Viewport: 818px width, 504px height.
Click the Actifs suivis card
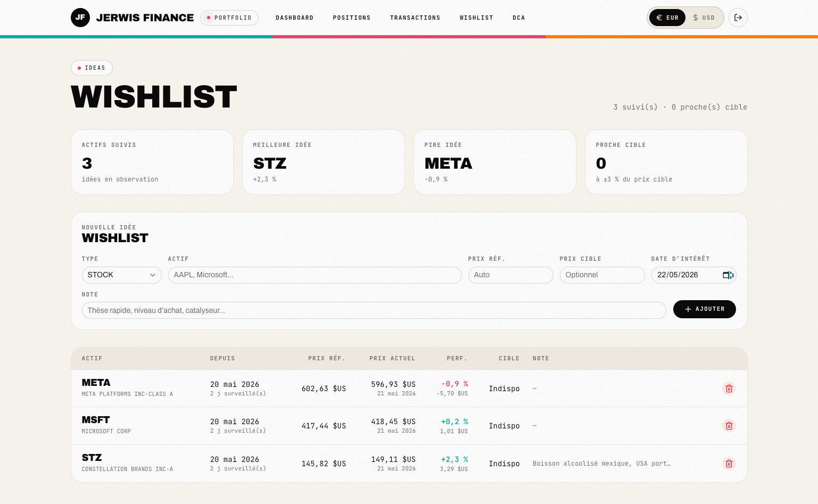(x=152, y=162)
